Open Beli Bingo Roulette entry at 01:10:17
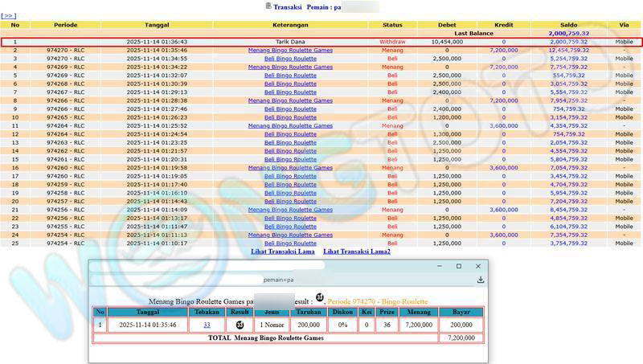 point(290,243)
